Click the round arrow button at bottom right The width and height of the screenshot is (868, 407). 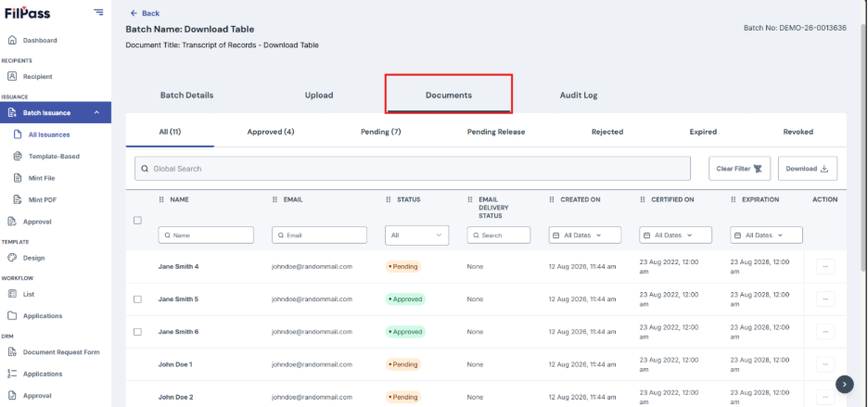tap(844, 384)
